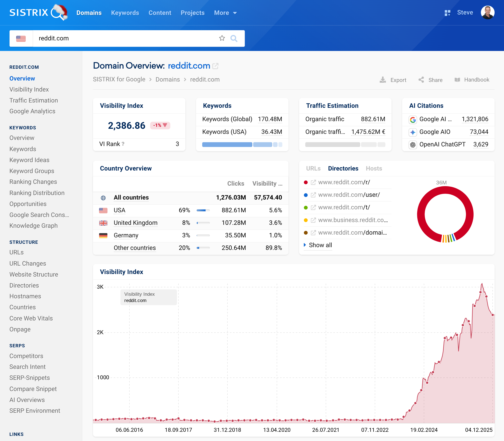The height and width of the screenshot is (441, 504).
Task: Open the apps grid icon beside Steve
Action: point(447,13)
